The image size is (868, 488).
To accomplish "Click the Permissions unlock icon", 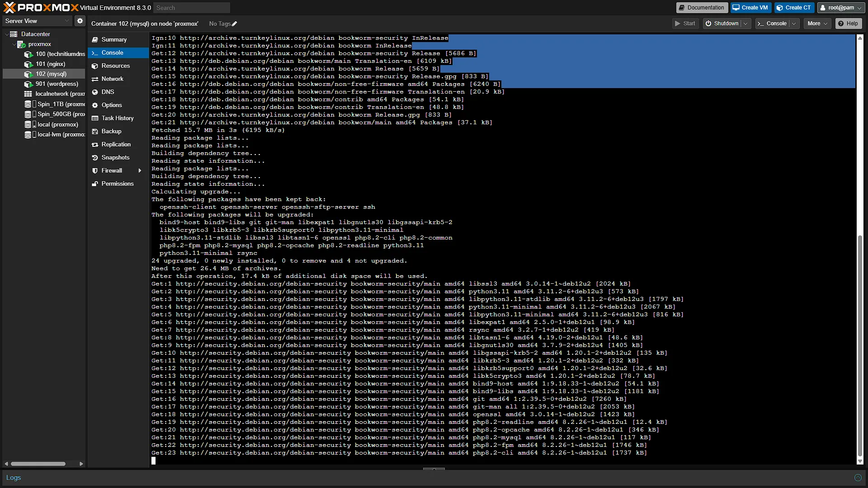I will [x=95, y=184].
